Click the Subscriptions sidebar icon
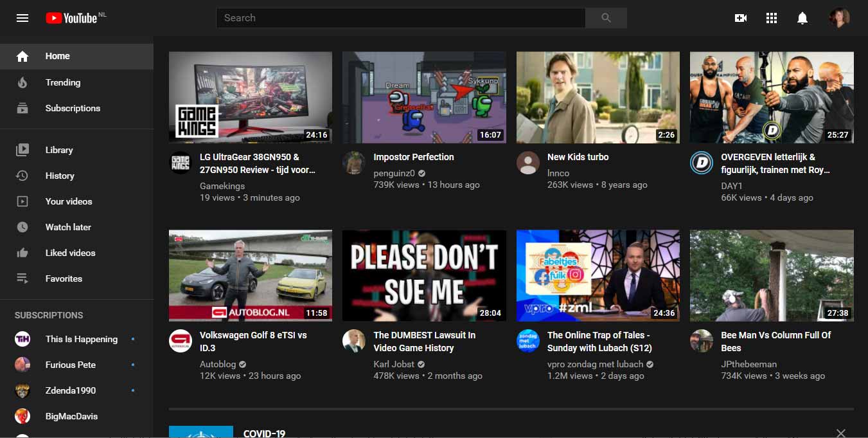Screen dimensions: 868x438 click(x=22, y=108)
